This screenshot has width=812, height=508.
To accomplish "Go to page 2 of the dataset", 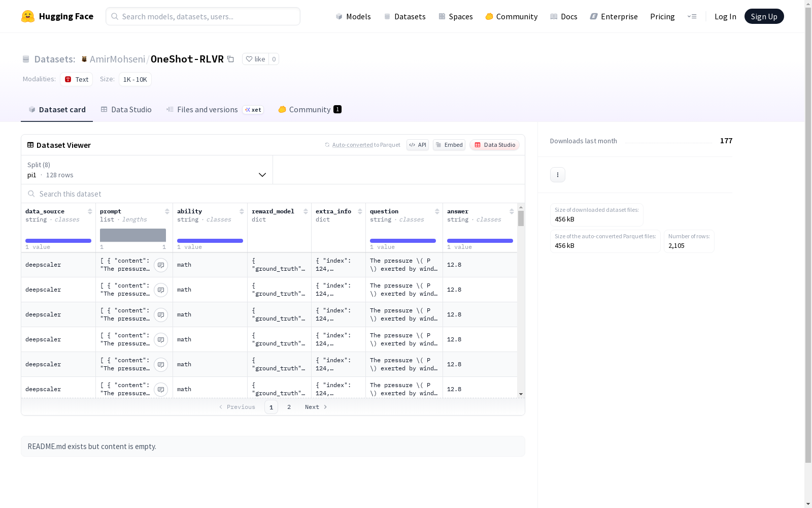I will pyautogui.click(x=289, y=407).
